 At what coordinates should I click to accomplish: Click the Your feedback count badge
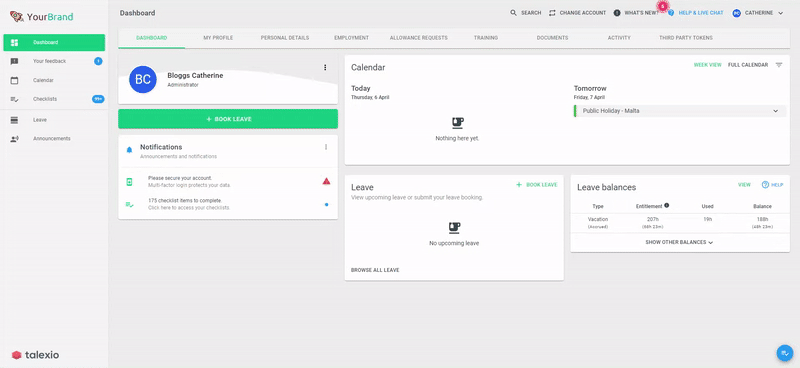(98, 61)
